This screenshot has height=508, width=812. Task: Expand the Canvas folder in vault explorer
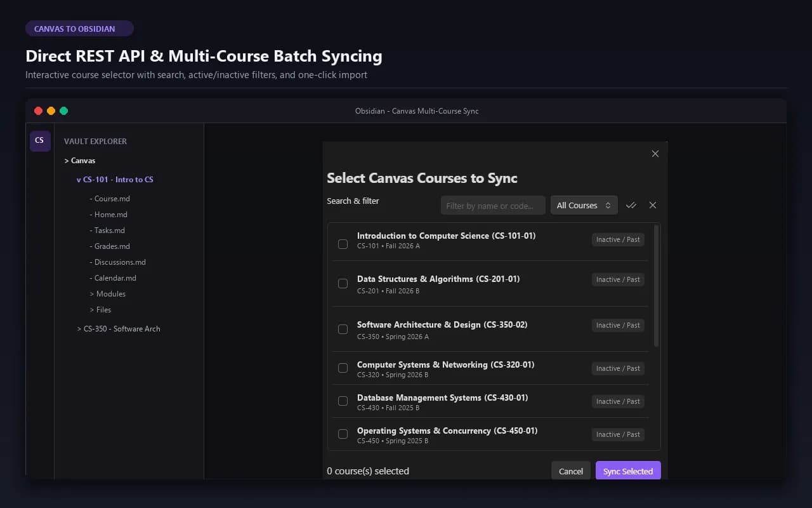80,161
